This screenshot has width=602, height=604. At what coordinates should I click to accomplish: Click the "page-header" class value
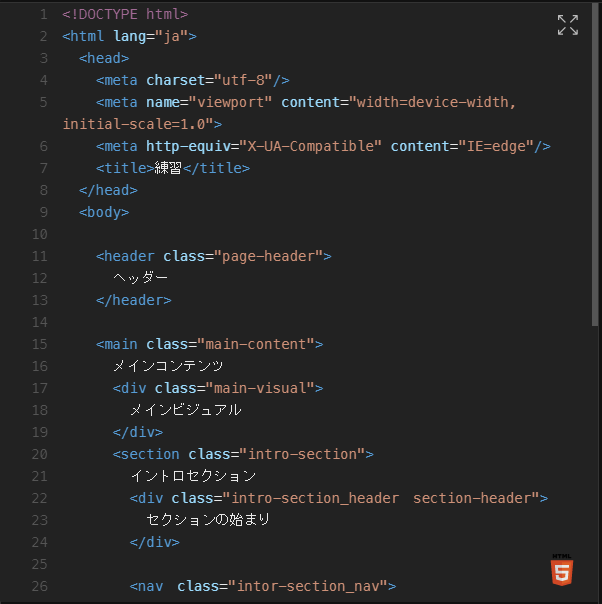pyautogui.click(x=268, y=256)
